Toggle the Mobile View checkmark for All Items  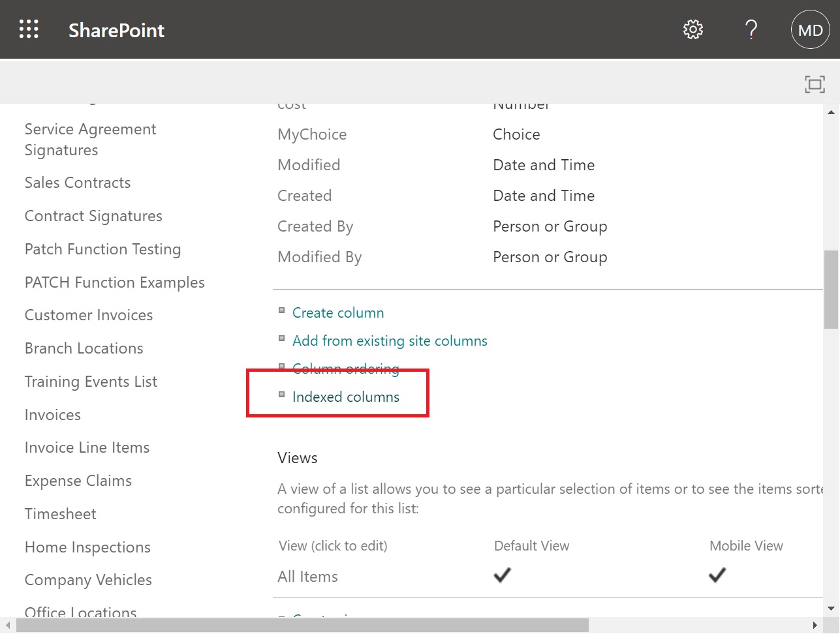point(717,575)
